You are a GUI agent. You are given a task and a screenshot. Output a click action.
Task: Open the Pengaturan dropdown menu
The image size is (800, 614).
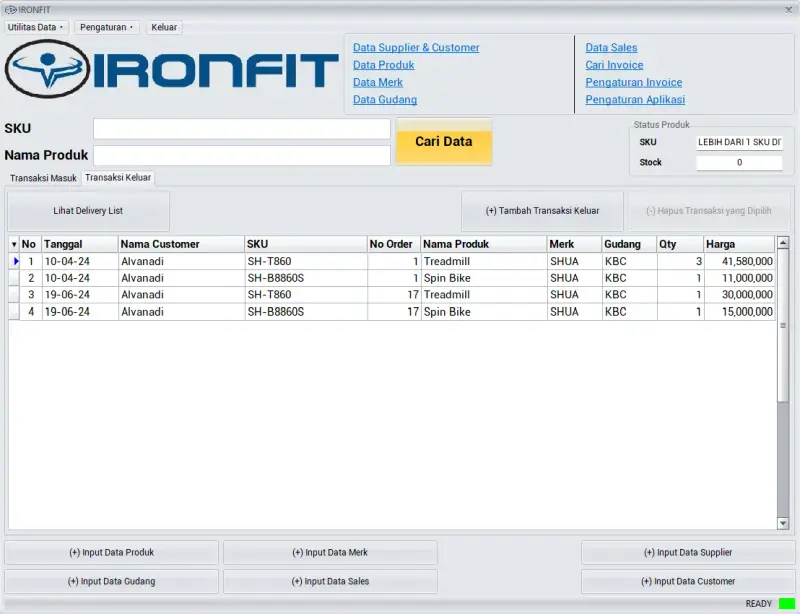point(106,27)
